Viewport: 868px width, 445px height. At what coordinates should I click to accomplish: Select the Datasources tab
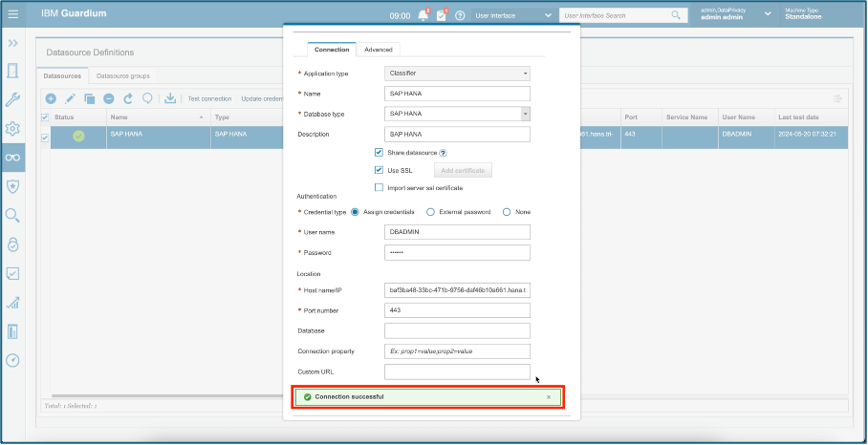point(62,75)
